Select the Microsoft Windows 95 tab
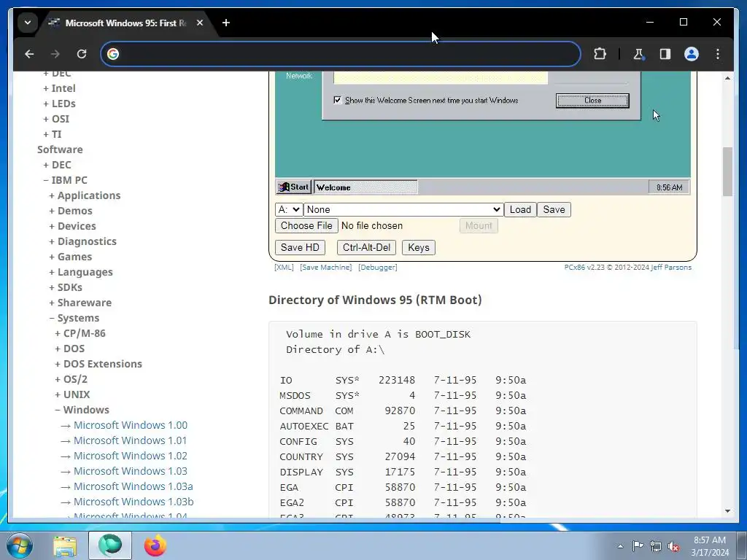Viewport: 747px width, 560px height. [x=125, y=23]
